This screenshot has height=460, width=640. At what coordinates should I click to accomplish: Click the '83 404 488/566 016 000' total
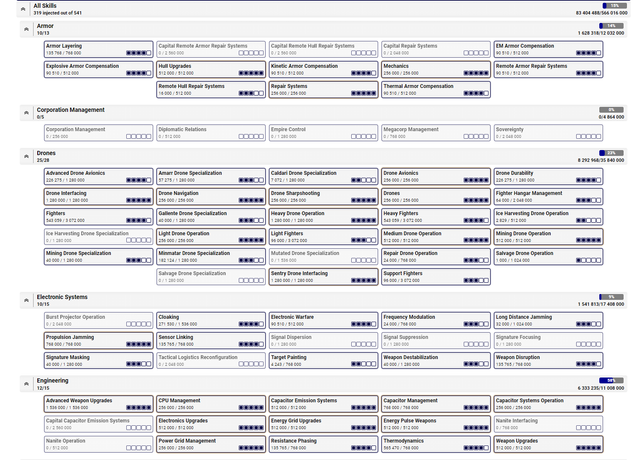(602, 13)
